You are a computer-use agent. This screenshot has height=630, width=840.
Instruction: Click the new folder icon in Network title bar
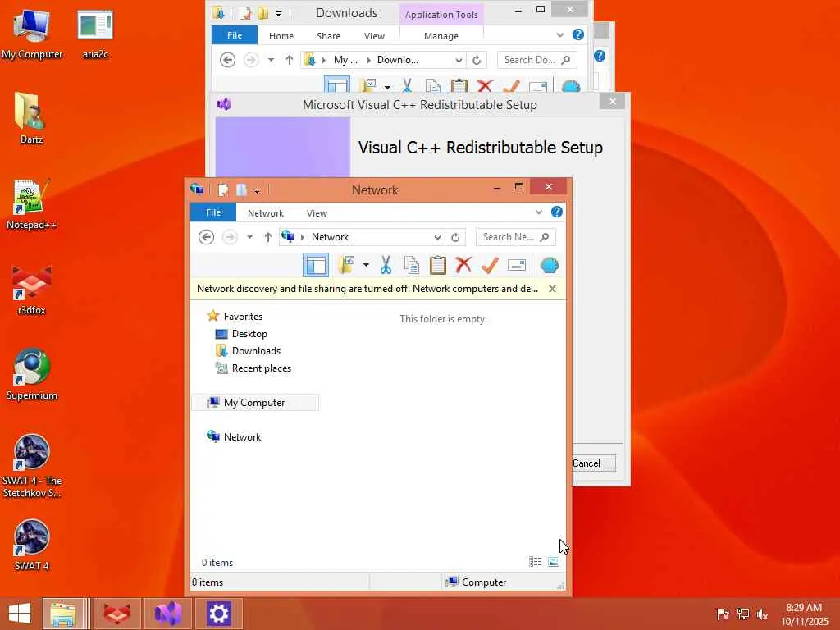coord(241,189)
